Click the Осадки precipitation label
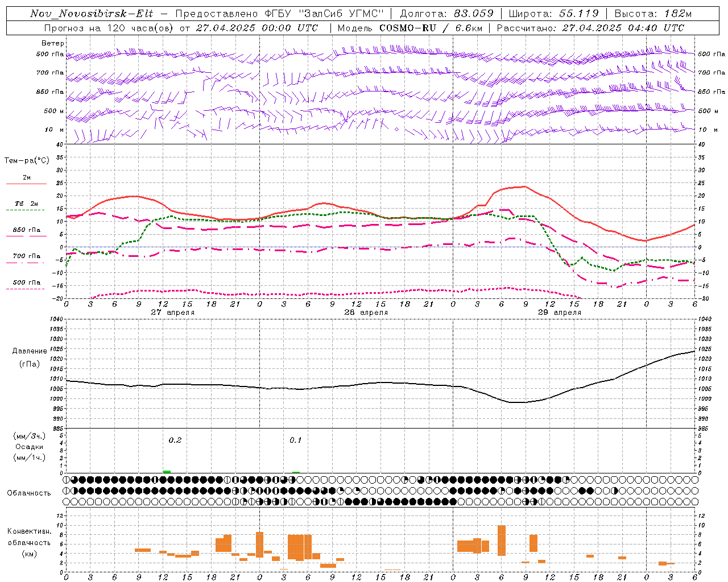Viewport: 728px width, 582px height. click(x=29, y=447)
